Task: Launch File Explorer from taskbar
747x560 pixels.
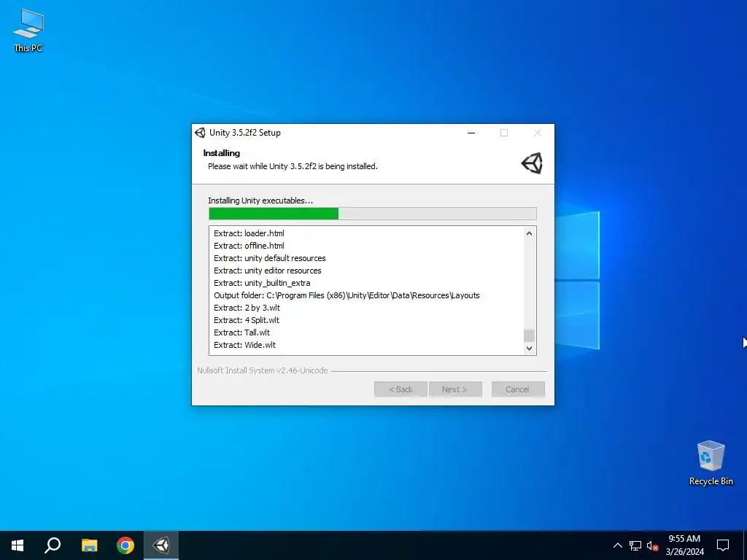Action: pos(89,545)
